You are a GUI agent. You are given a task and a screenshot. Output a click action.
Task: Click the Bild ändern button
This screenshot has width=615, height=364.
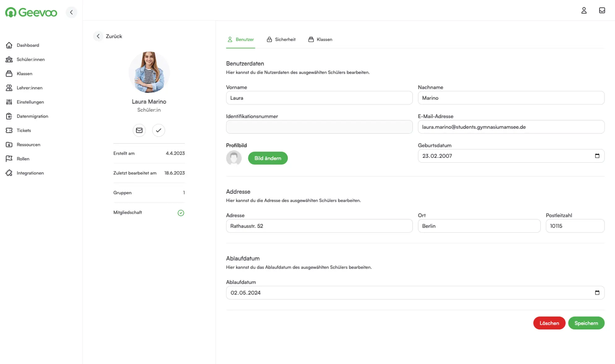tap(268, 158)
